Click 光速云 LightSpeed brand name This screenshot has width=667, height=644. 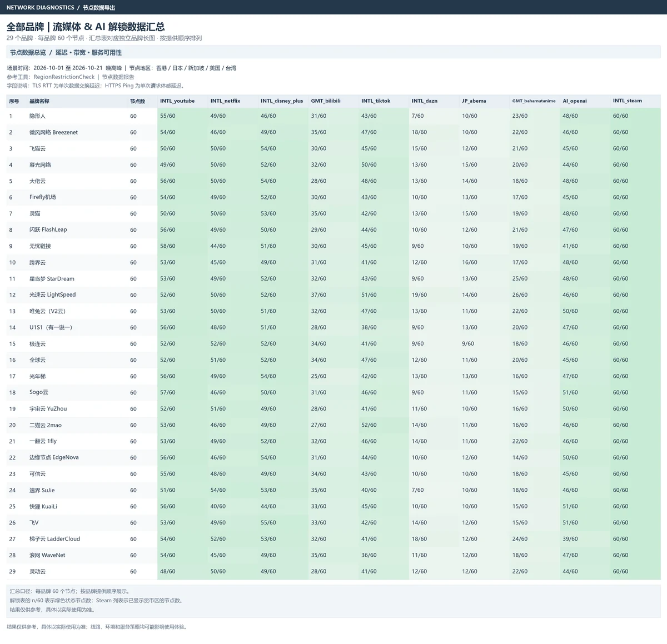coord(52,295)
